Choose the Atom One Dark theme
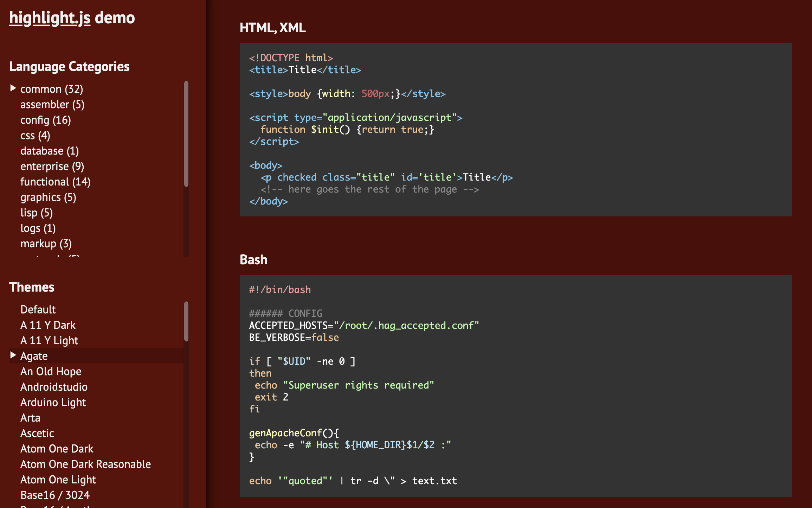Screen dimensions: 812x508 pos(57,449)
